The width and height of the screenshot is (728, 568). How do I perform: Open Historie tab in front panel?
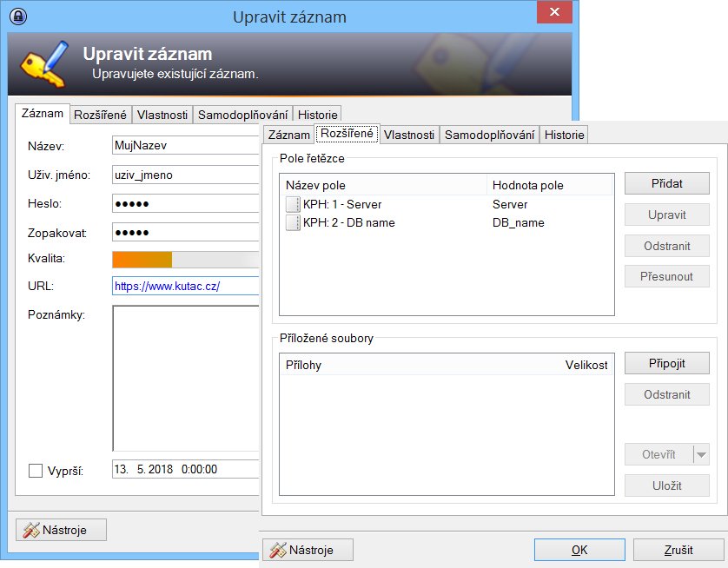pos(564,135)
